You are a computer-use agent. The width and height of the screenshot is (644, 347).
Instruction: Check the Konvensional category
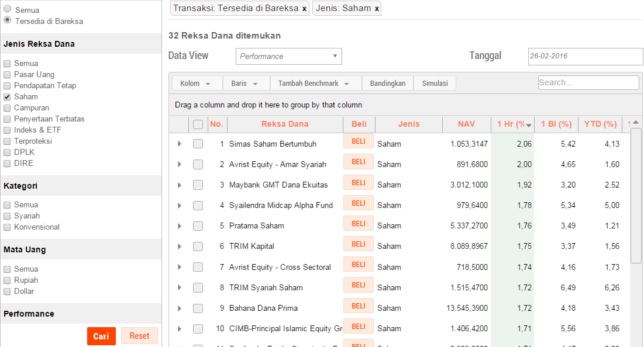[x=7, y=227]
